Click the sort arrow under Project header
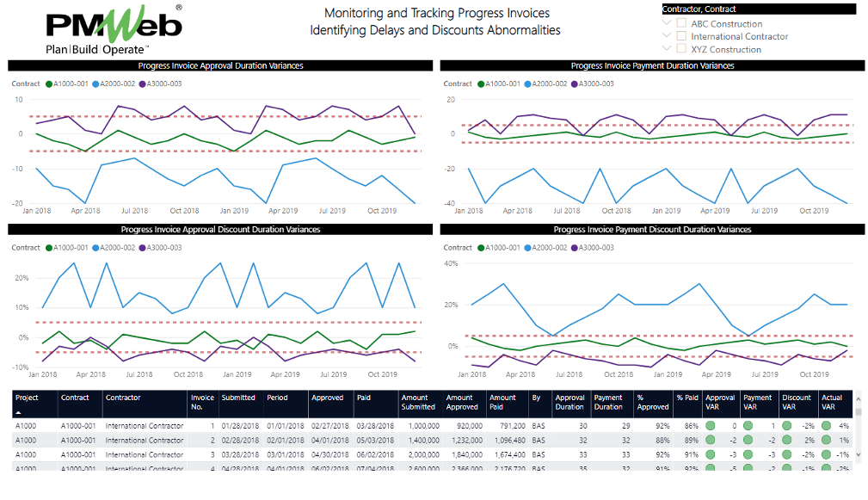 pos(19,413)
